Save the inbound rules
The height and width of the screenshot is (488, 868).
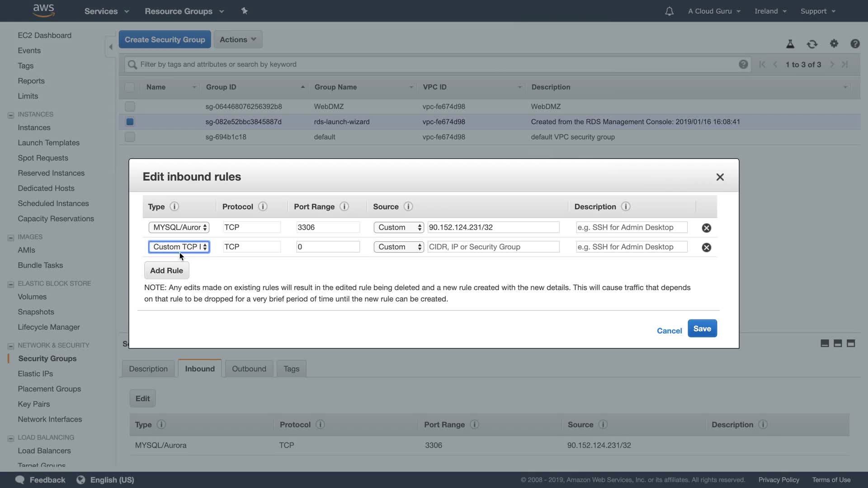point(702,328)
